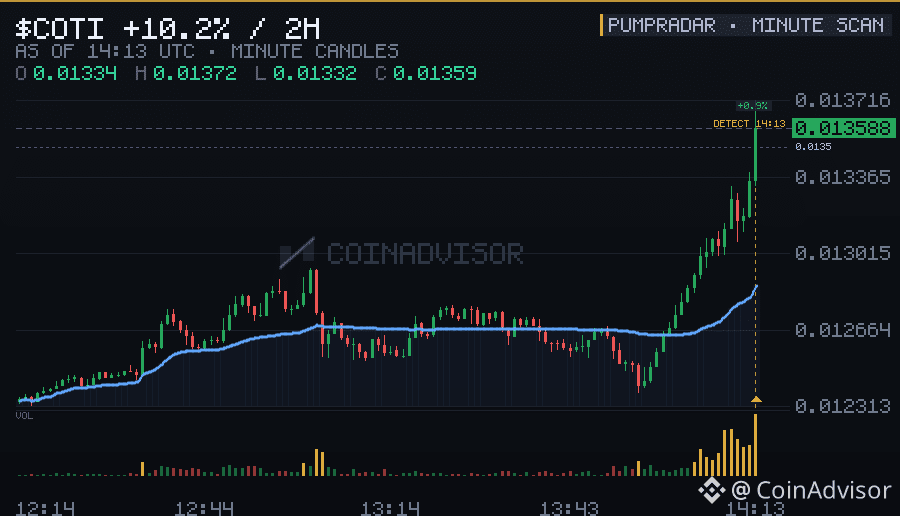Click the orange detect triangle marker

[756, 399]
